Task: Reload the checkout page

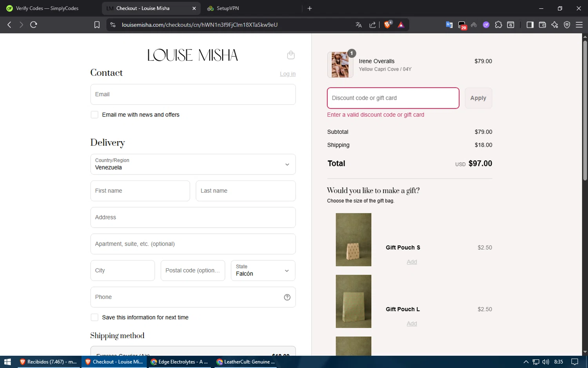Action: click(x=34, y=25)
